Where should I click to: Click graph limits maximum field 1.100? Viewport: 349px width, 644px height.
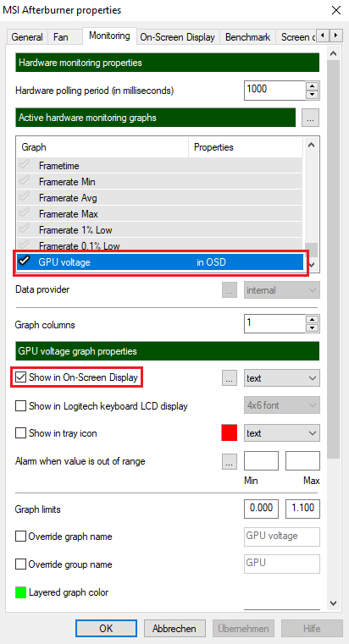(x=302, y=509)
